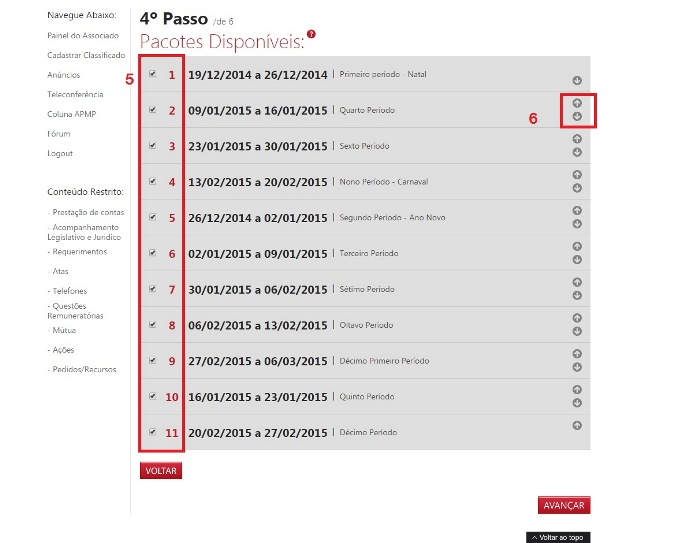This screenshot has height=543, width=700.
Task: Move down the Quinto Período package
Action: pos(577,403)
